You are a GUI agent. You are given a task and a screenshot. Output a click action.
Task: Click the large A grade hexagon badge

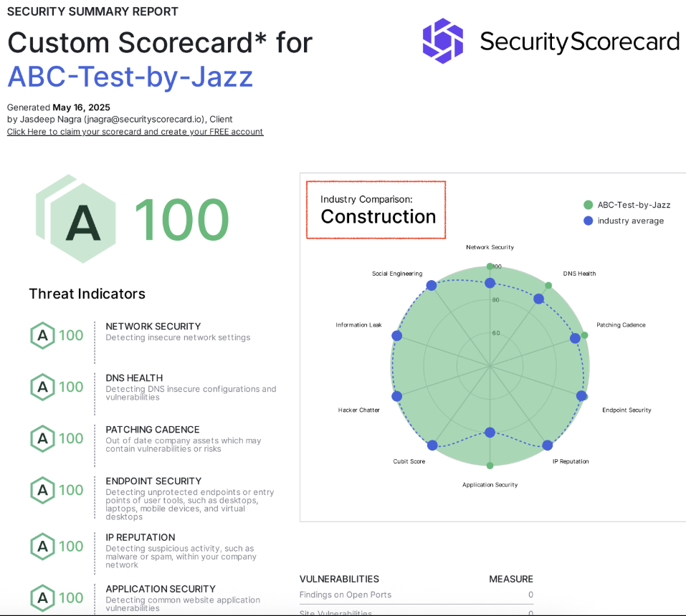pos(76,219)
